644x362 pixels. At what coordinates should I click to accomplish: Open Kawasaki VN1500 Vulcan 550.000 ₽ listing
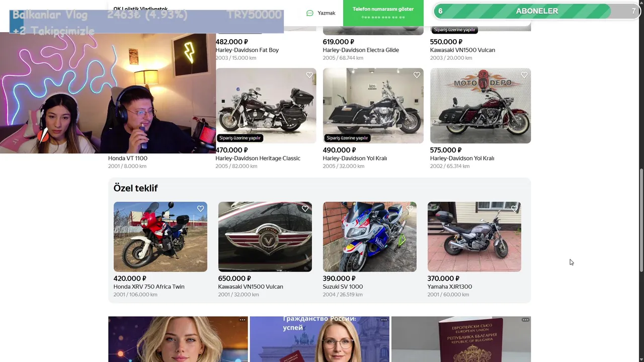click(x=462, y=50)
